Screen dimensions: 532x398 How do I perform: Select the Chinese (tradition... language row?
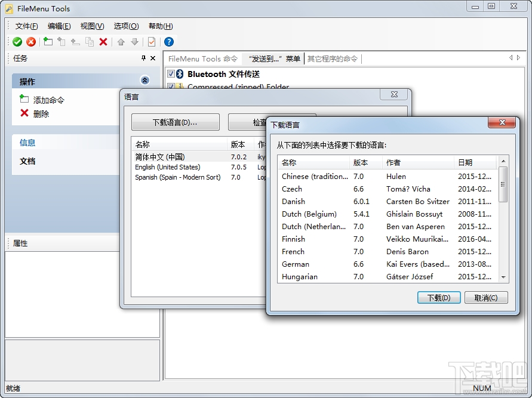pyautogui.click(x=388, y=176)
